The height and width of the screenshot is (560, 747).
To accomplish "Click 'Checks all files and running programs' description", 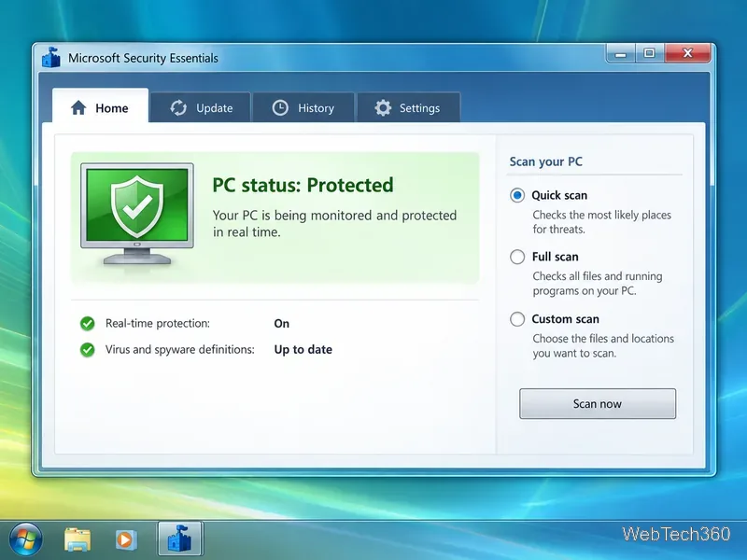I will [598, 284].
